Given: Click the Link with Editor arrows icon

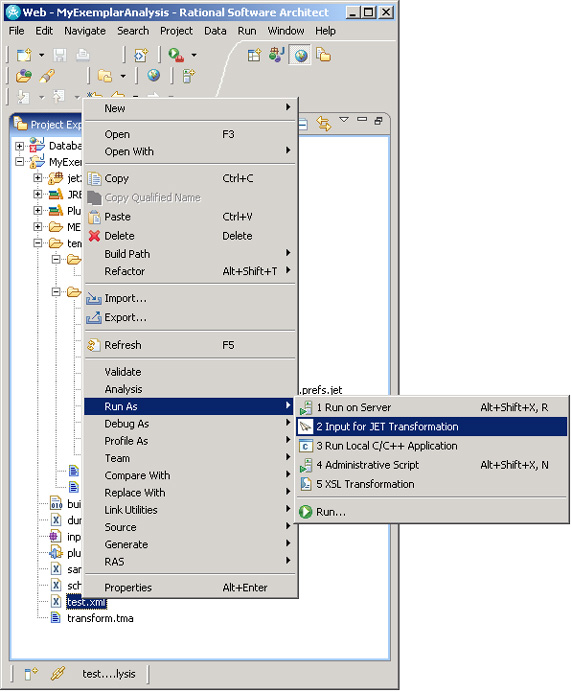Looking at the screenshot, I should 324,123.
